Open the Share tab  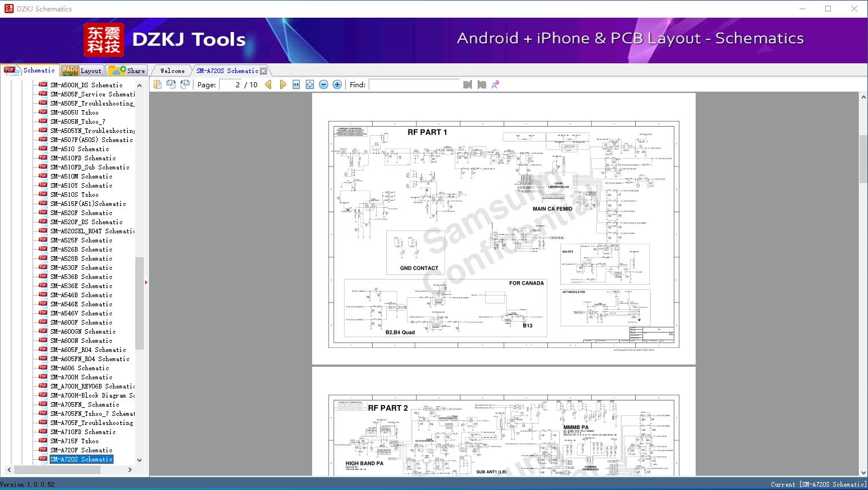click(x=127, y=71)
